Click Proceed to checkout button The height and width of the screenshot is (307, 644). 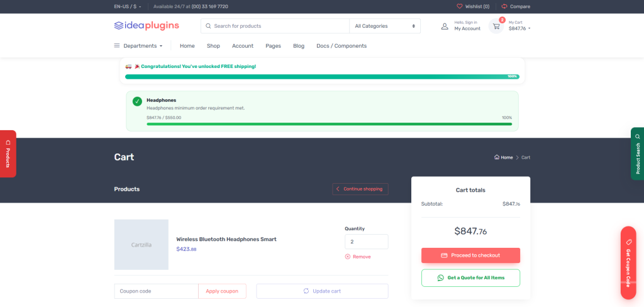coord(470,255)
